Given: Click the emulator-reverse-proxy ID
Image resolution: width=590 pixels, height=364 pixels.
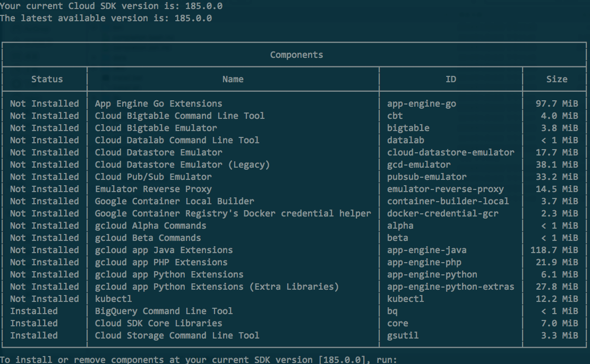Looking at the screenshot, I should point(445,189).
